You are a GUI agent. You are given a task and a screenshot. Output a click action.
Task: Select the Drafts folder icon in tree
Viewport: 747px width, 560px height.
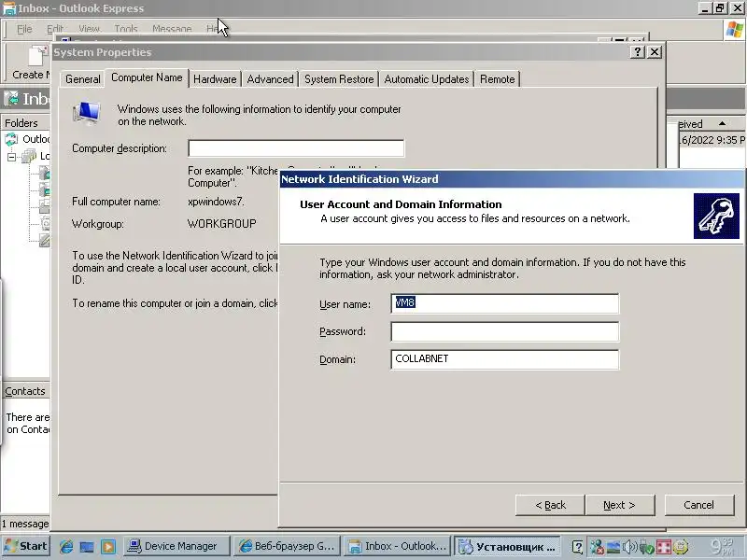click(x=45, y=240)
